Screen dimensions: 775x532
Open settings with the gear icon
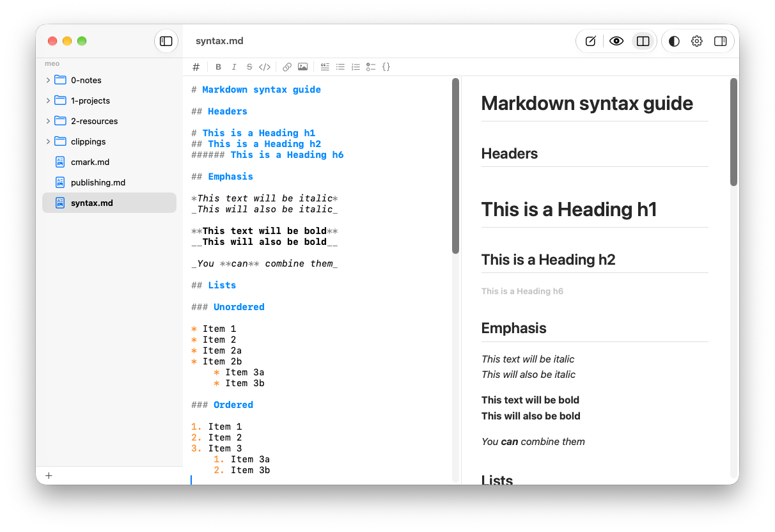(x=697, y=41)
